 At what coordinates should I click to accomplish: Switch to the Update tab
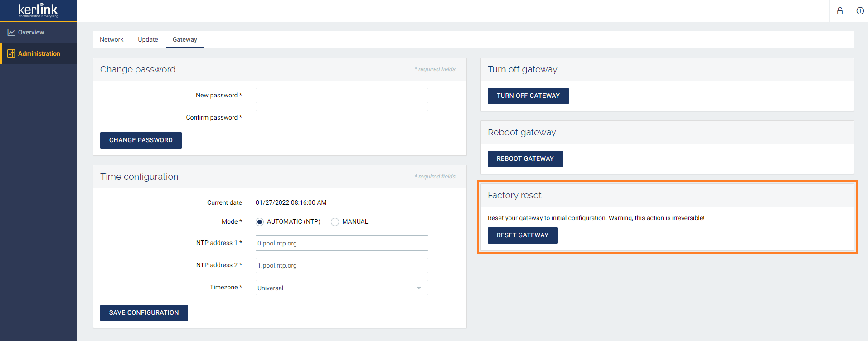point(148,39)
